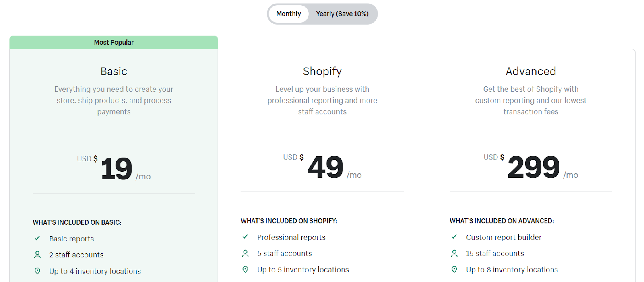Click the Advanced plan description text

(x=531, y=100)
